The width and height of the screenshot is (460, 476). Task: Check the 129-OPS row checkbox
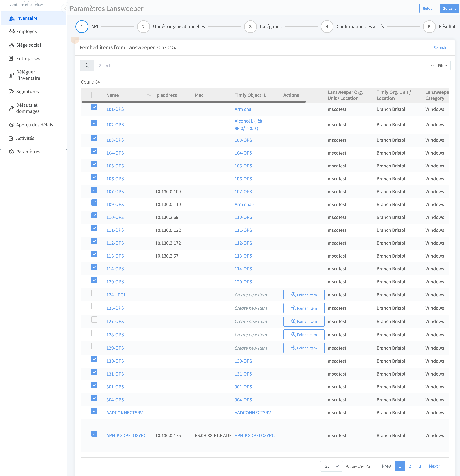(x=94, y=346)
